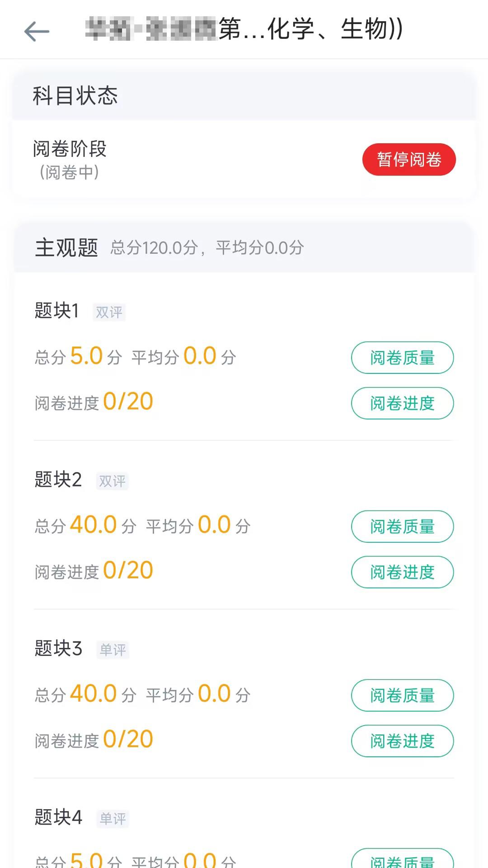
Task: Tap the 题块3 heading
Action: point(58,648)
